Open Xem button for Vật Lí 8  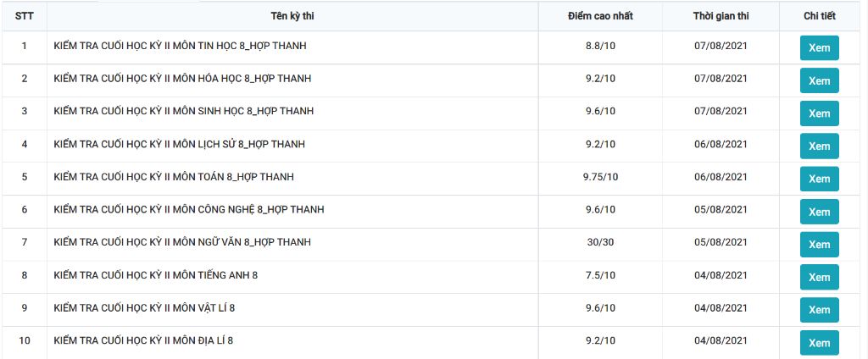(x=819, y=310)
